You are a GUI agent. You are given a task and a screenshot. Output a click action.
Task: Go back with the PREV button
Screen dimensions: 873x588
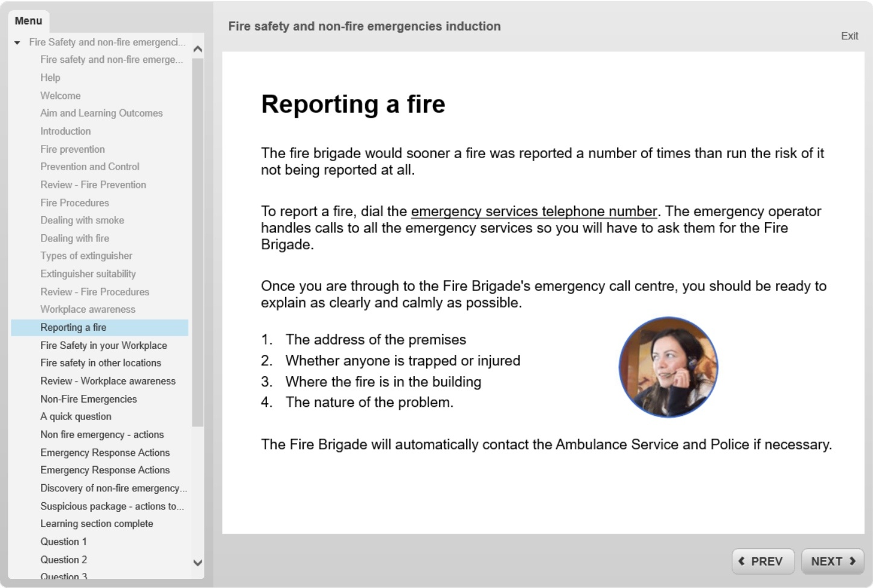(761, 561)
